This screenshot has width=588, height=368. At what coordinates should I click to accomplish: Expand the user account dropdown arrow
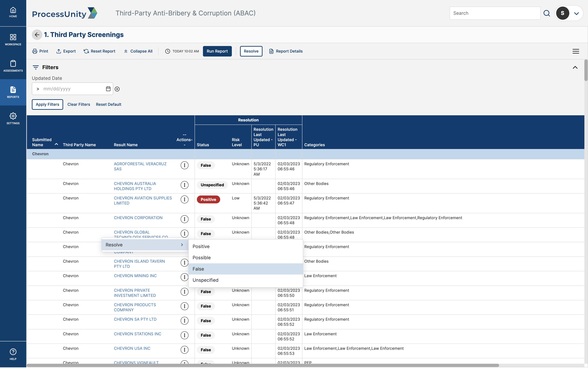pyautogui.click(x=576, y=13)
